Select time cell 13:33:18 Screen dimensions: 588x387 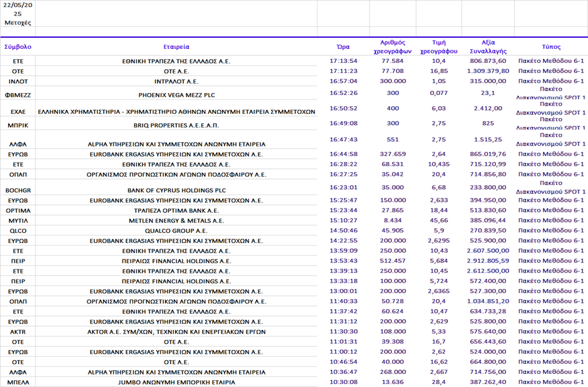coord(343,281)
